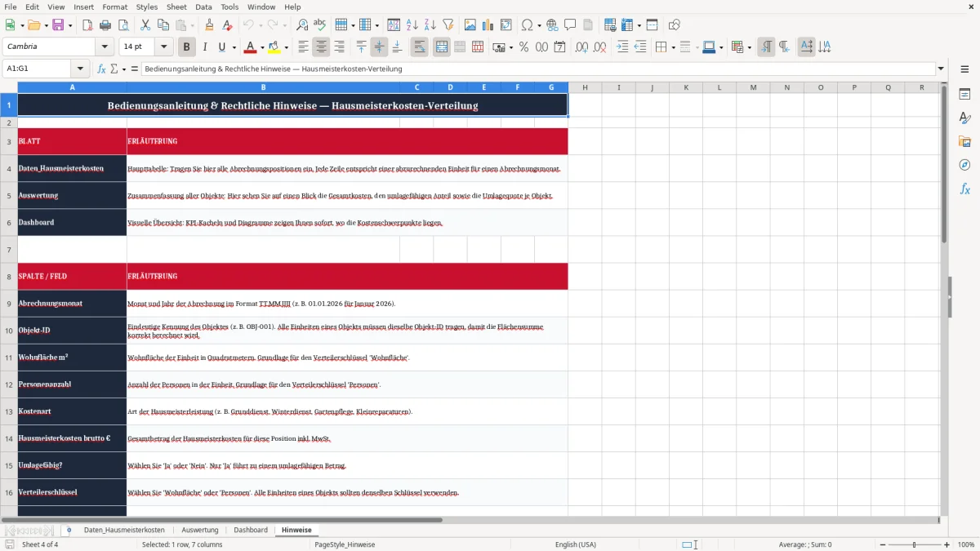
Task: Insert a chart
Action: click(x=488, y=25)
